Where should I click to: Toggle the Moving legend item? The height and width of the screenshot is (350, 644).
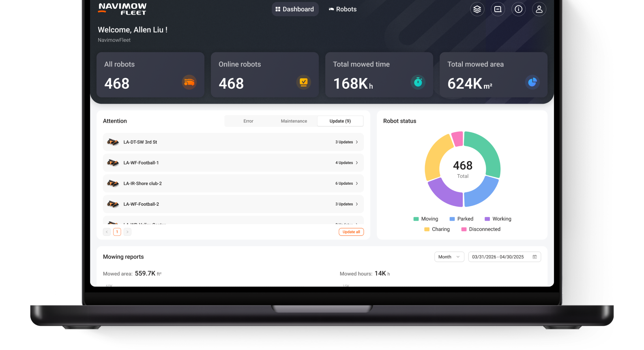point(425,219)
